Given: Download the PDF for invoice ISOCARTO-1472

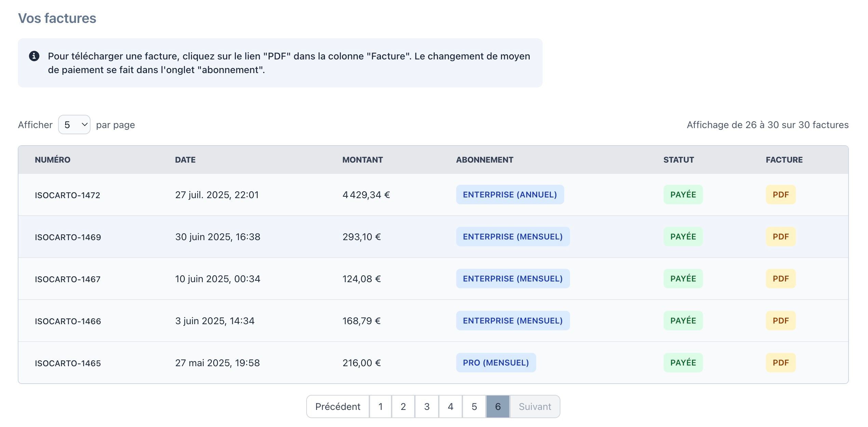Looking at the screenshot, I should coord(781,194).
